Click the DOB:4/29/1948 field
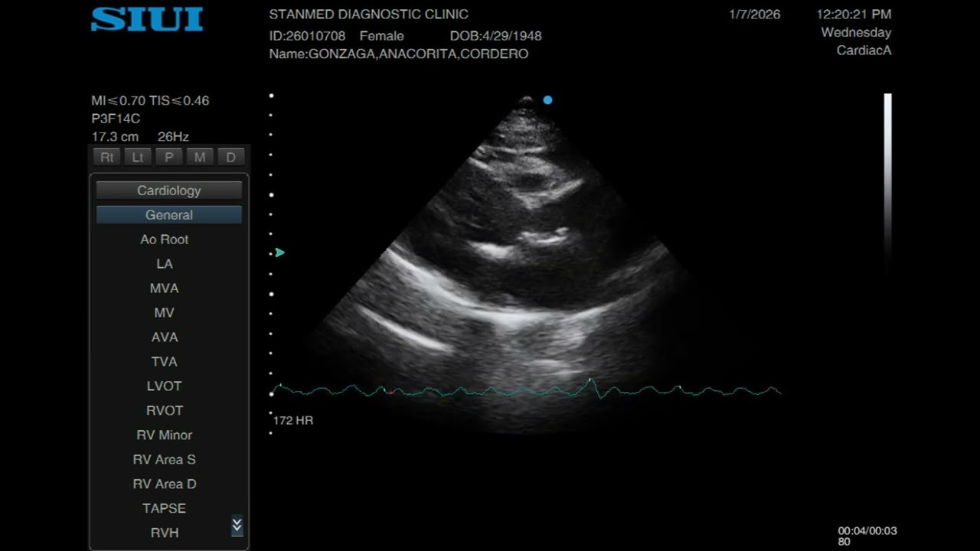Image resolution: width=980 pixels, height=551 pixels. [x=496, y=36]
